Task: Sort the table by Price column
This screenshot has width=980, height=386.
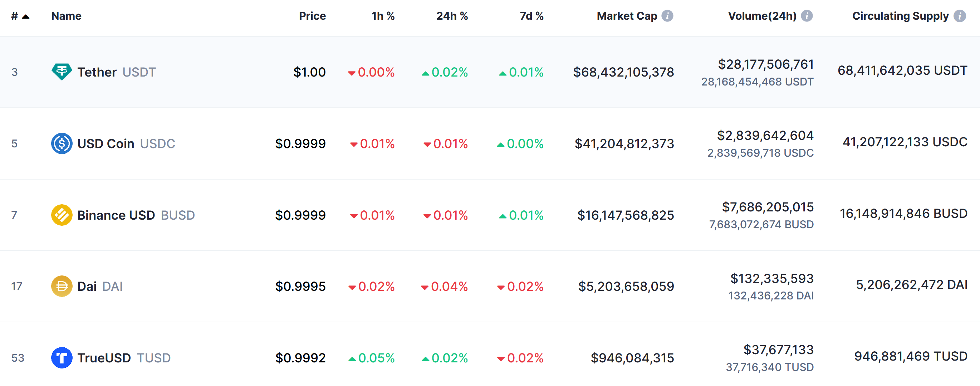Action: point(312,16)
